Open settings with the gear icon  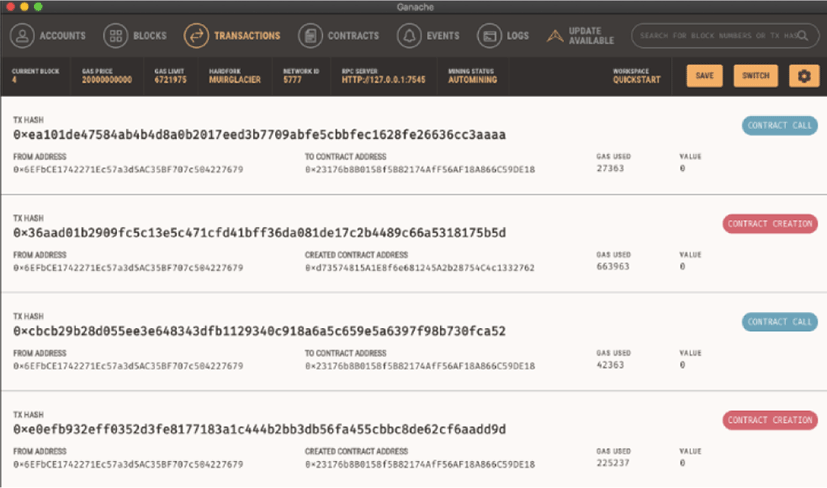click(x=804, y=76)
